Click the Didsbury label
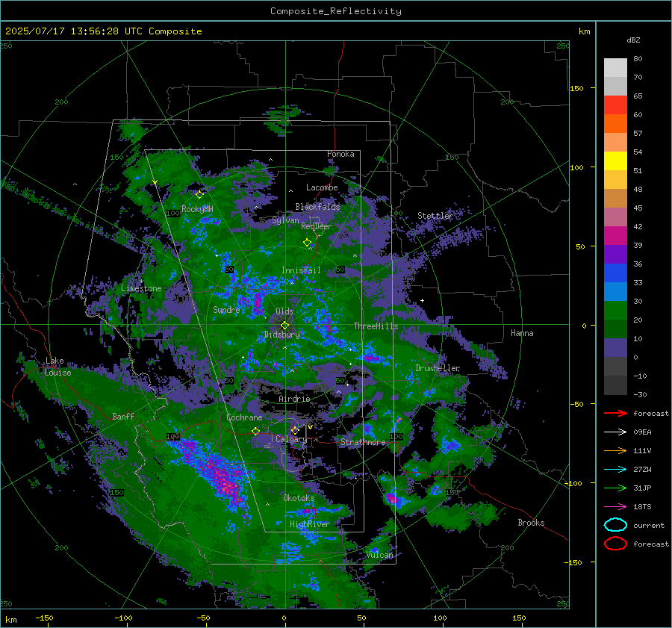 (x=282, y=335)
